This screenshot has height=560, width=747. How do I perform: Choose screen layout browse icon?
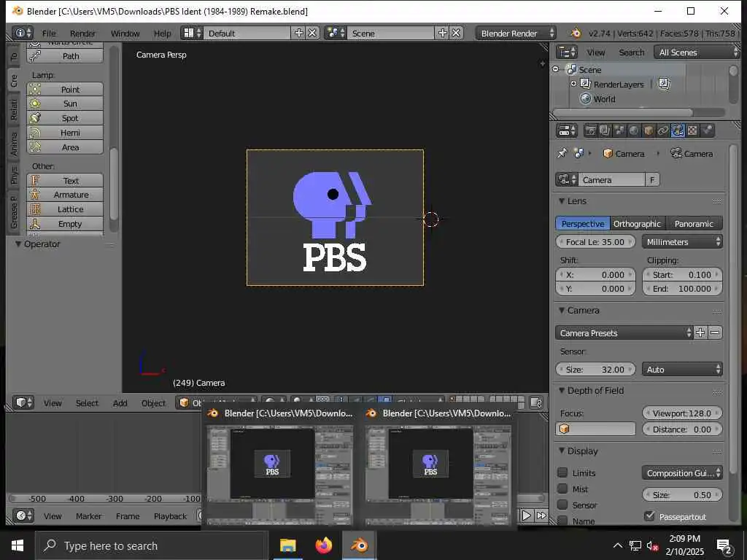192,33
